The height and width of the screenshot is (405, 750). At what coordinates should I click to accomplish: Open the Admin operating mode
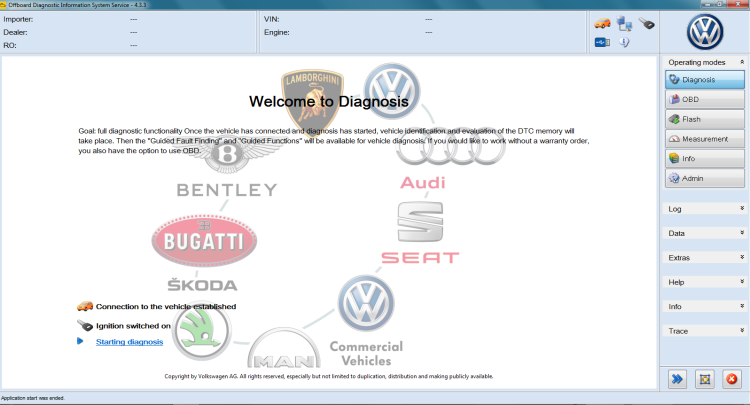(x=705, y=178)
